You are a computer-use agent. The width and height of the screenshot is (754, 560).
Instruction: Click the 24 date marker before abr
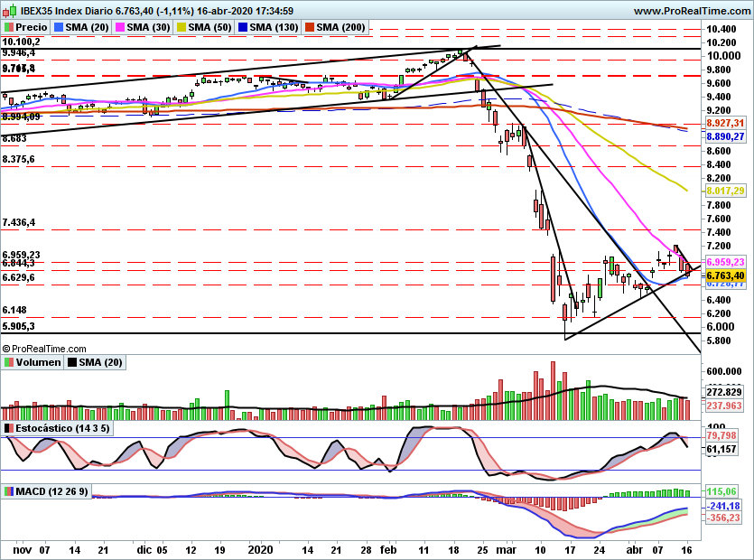600,550
